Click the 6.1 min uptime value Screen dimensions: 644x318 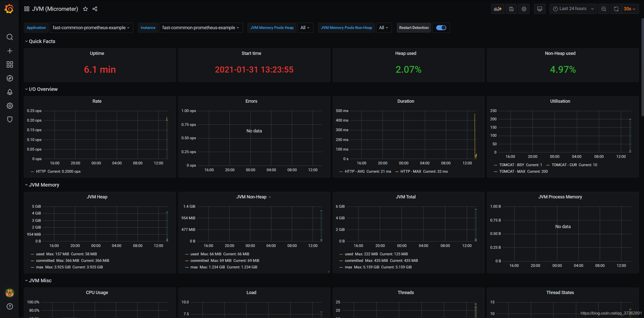click(100, 69)
